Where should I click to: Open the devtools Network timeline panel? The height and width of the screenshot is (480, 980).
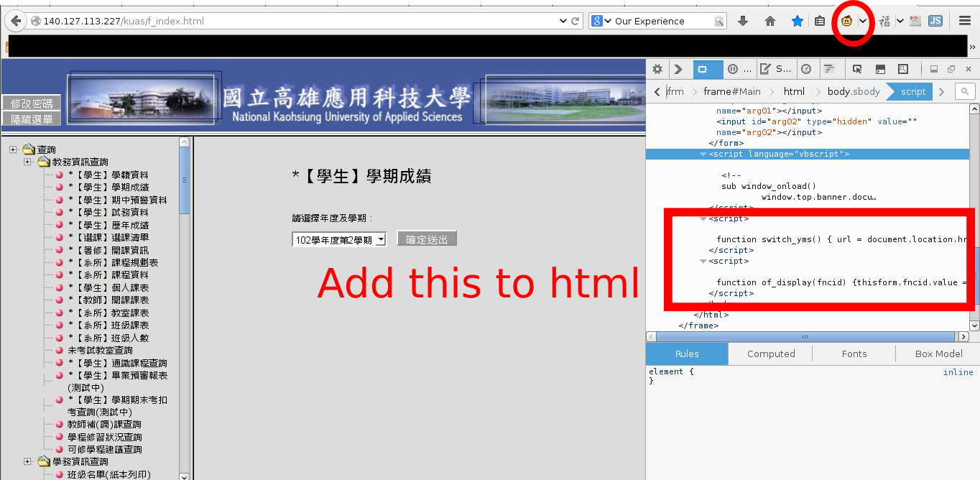click(x=829, y=69)
